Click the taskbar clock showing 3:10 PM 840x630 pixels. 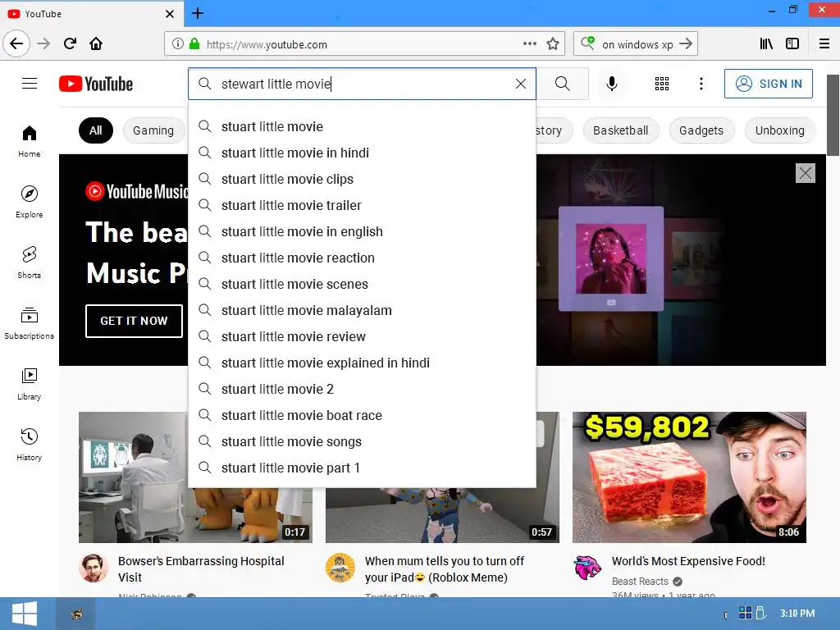coord(797,614)
